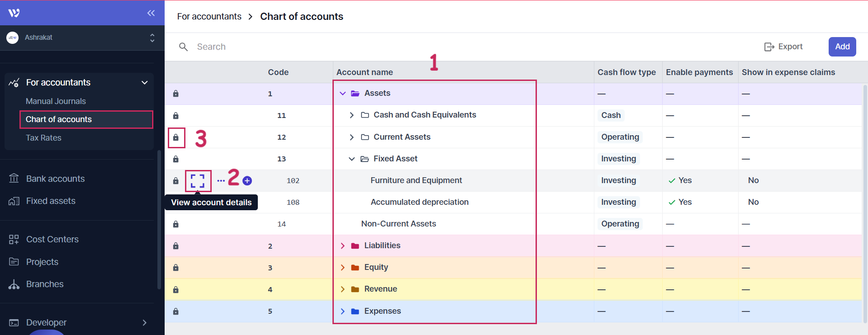The image size is (868, 335).
Task: Collapse the For accountants menu section
Action: pos(144,83)
